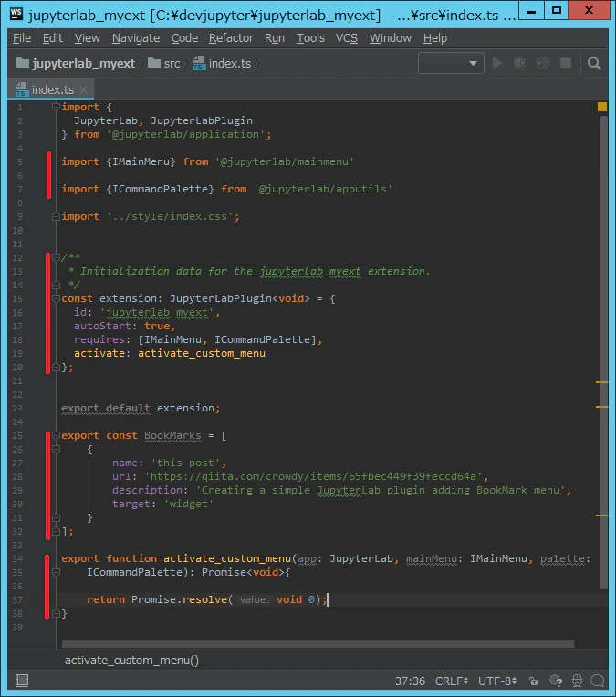Collapse the BookMarks array fold marker

click(x=56, y=435)
